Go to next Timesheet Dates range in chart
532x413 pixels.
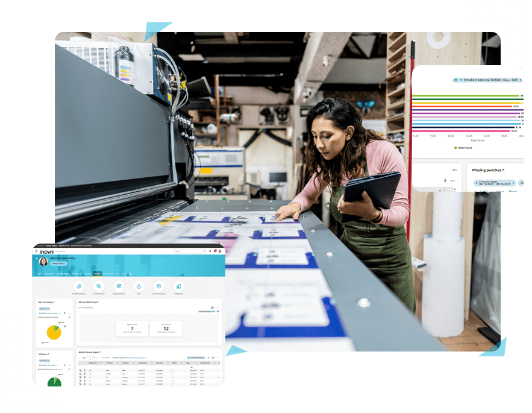tap(521, 80)
